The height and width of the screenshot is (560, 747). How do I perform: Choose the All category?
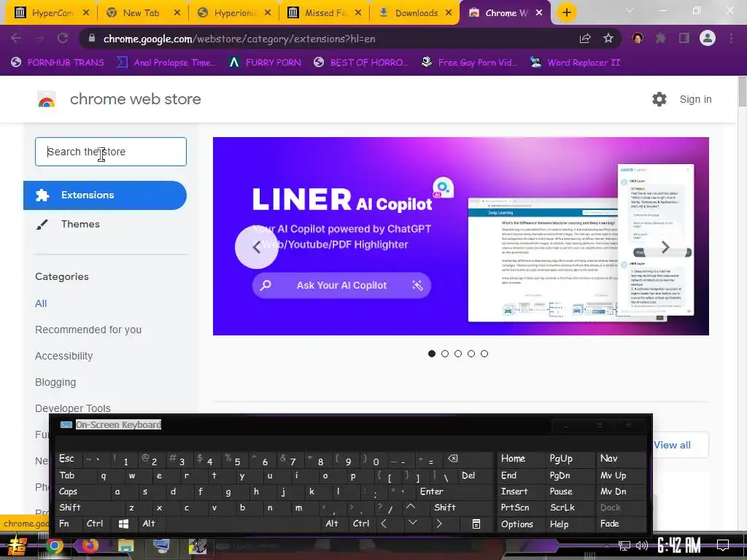41,303
